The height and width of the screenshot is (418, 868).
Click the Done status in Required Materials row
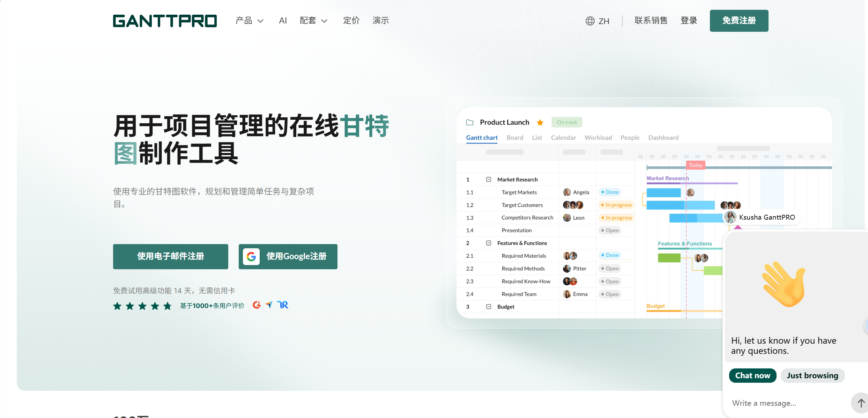tap(610, 255)
